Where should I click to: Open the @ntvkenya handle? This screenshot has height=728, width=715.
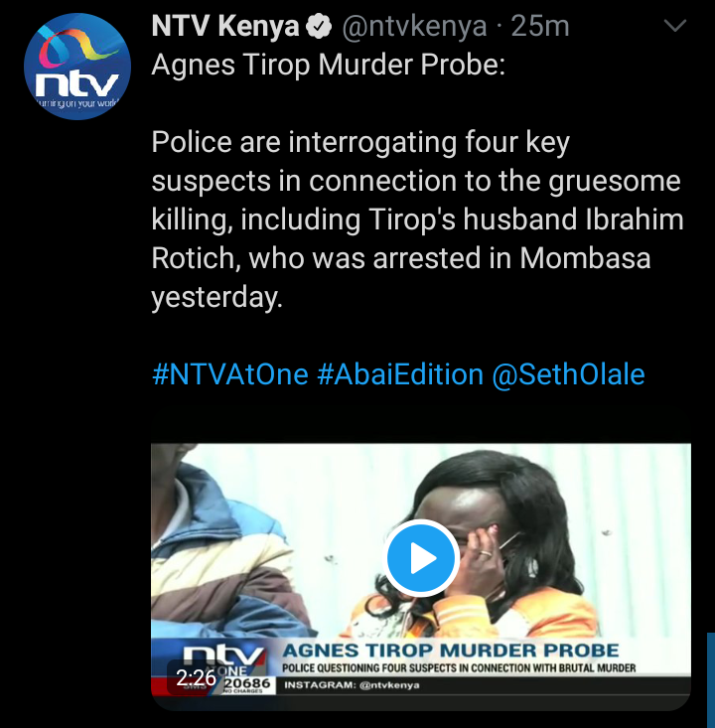[x=415, y=26]
